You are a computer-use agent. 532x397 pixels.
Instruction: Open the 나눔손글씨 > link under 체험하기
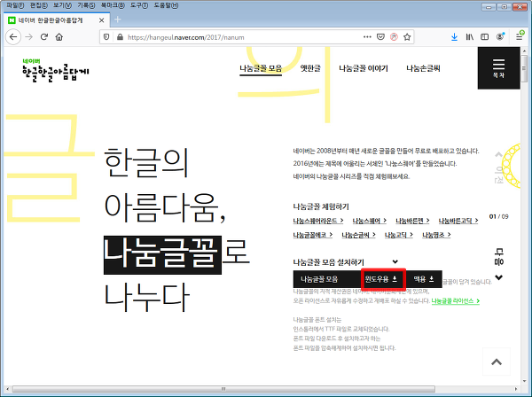click(x=358, y=235)
